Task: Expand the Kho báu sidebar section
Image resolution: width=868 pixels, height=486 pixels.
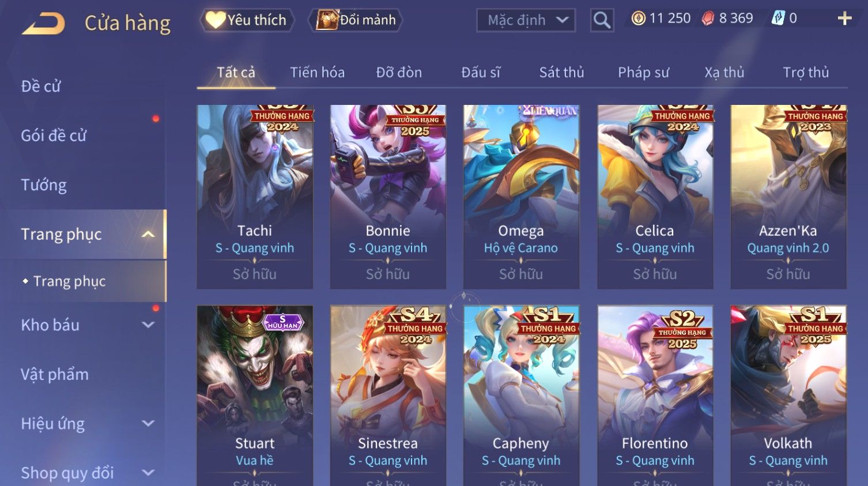Action: pos(148,325)
